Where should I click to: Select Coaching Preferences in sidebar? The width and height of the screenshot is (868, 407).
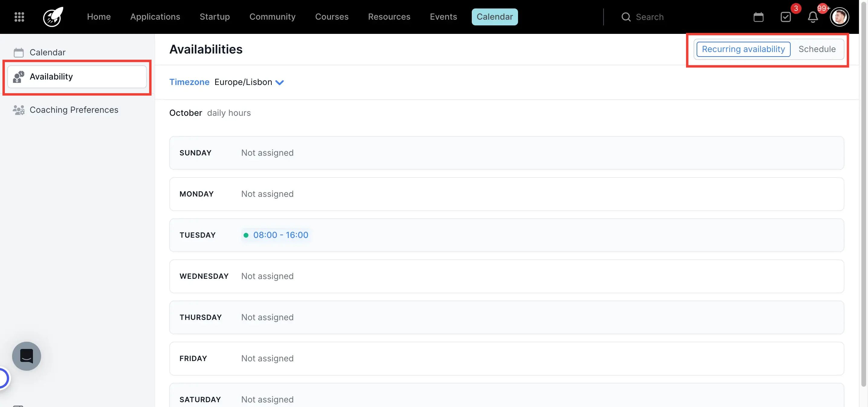click(x=74, y=110)
